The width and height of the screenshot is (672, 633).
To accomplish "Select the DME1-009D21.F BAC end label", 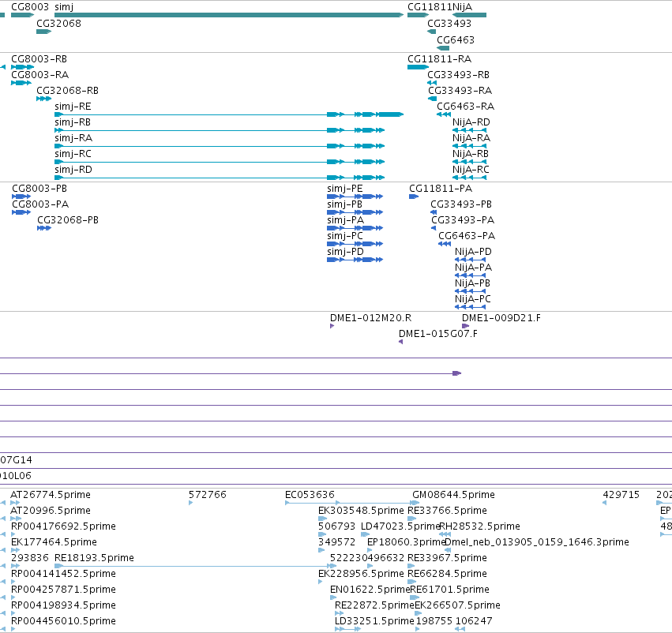I will click(x=501, y=318).
